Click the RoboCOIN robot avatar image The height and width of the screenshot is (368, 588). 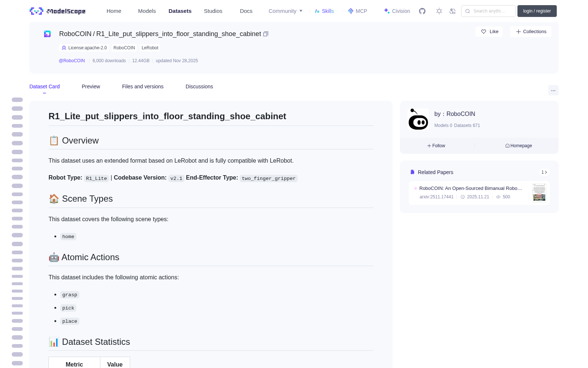click(x=418, y=119)
